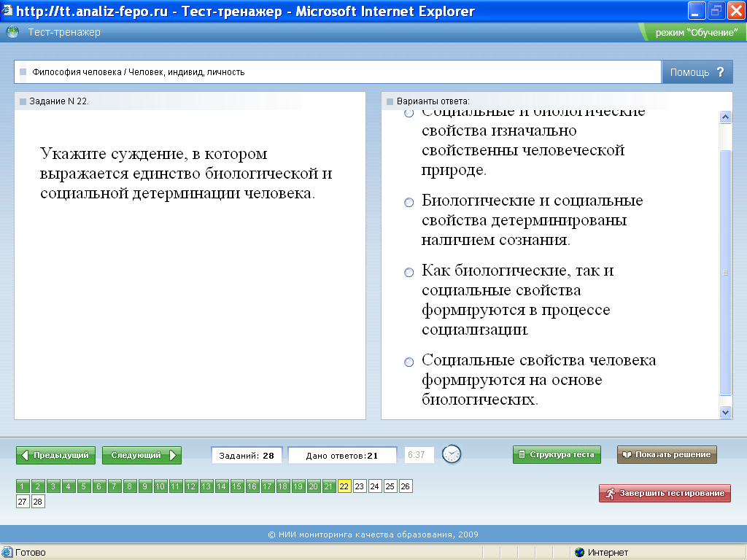Jump to question 10
The height and width of the screenshot is (560, 747).
coord(160,486)
